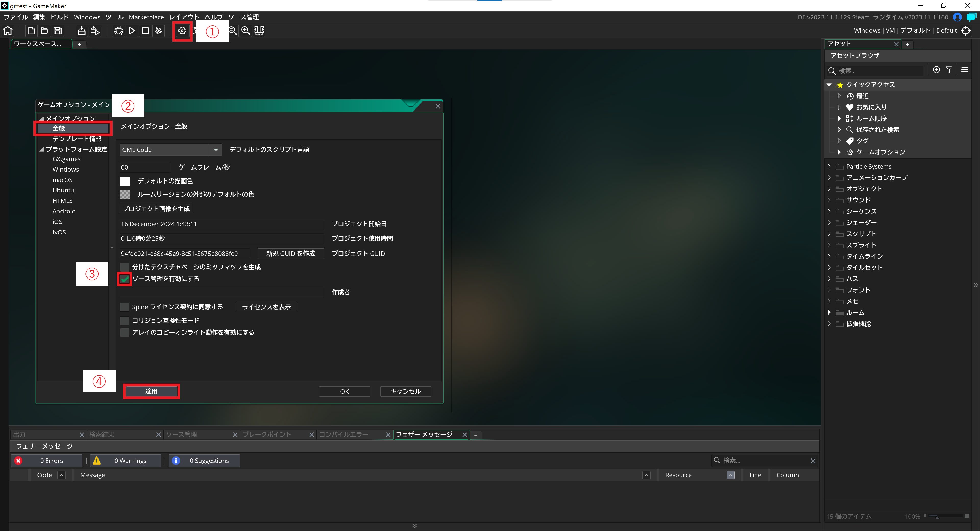980x531 pixels.
Task: Run the game with Play icon
Action: click(132, 31)
